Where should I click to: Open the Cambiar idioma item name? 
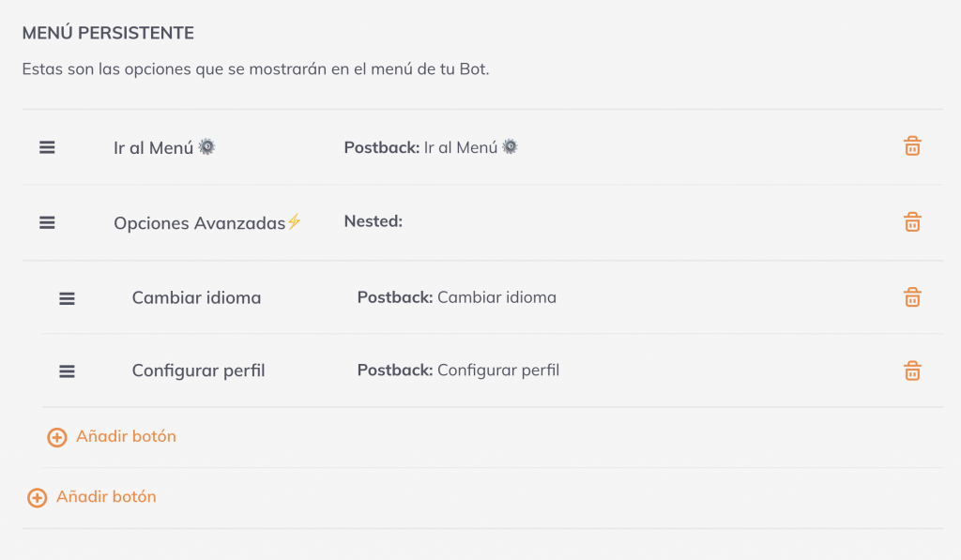coord(196,298)
